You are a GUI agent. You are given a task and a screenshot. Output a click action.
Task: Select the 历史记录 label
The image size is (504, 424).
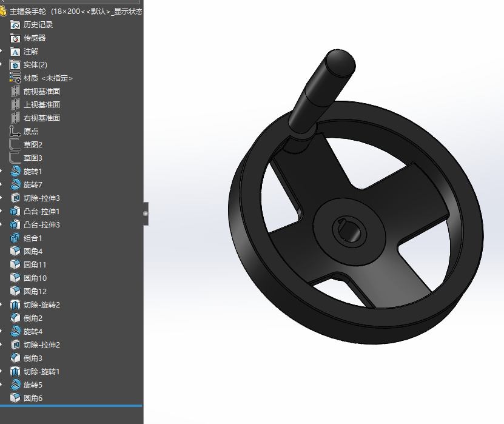coord(38,25)
